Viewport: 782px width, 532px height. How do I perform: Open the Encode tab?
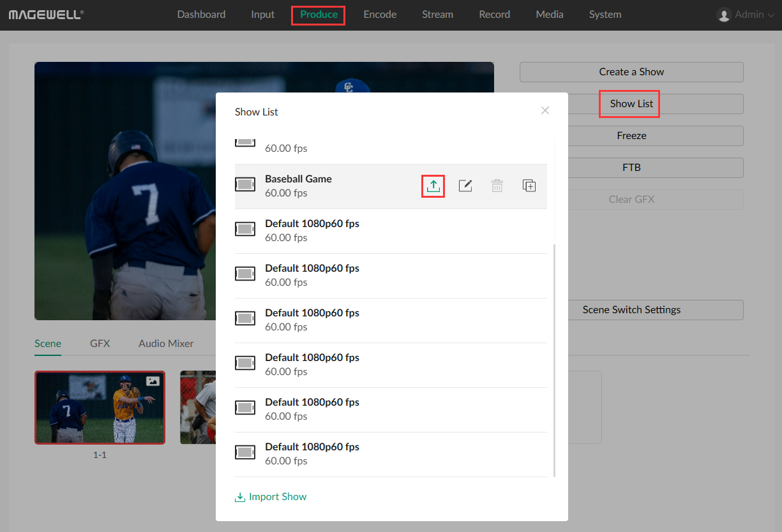coord(380,15)
